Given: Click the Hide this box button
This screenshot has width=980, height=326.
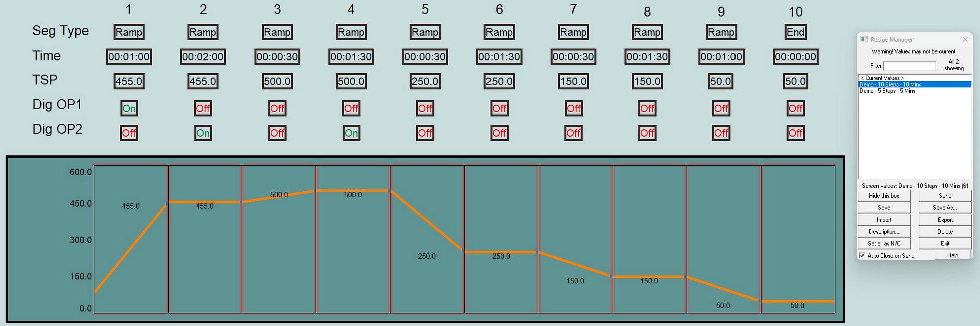Looking at the screenshot, I should click(x=884, y=196).
